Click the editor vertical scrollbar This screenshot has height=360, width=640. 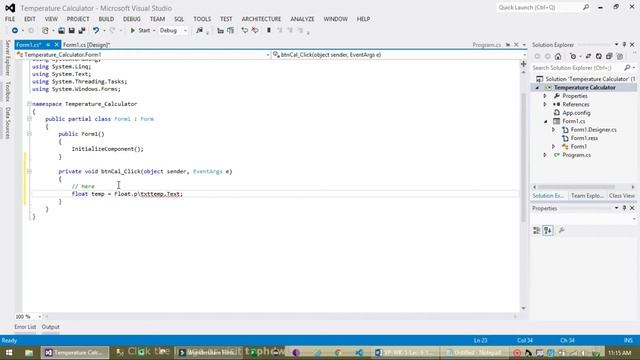523,157
